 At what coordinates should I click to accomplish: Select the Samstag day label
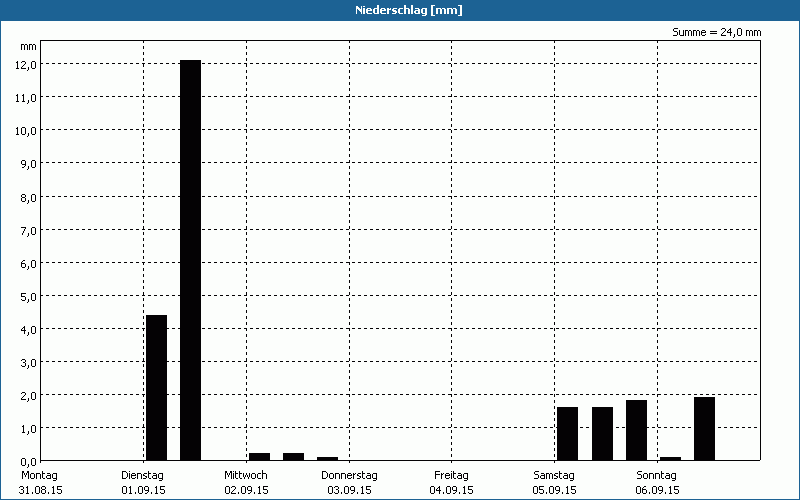554,476
